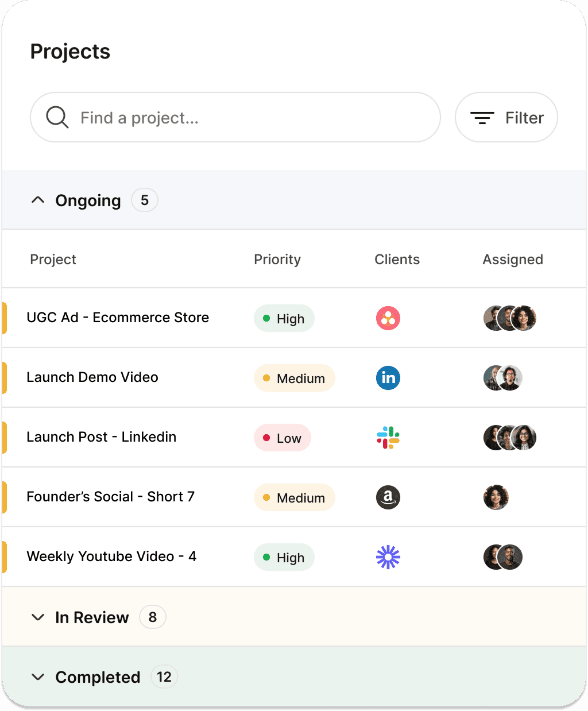Click the Low priority badge on Launch Post
588x711 pixels.
click(282, 438)
